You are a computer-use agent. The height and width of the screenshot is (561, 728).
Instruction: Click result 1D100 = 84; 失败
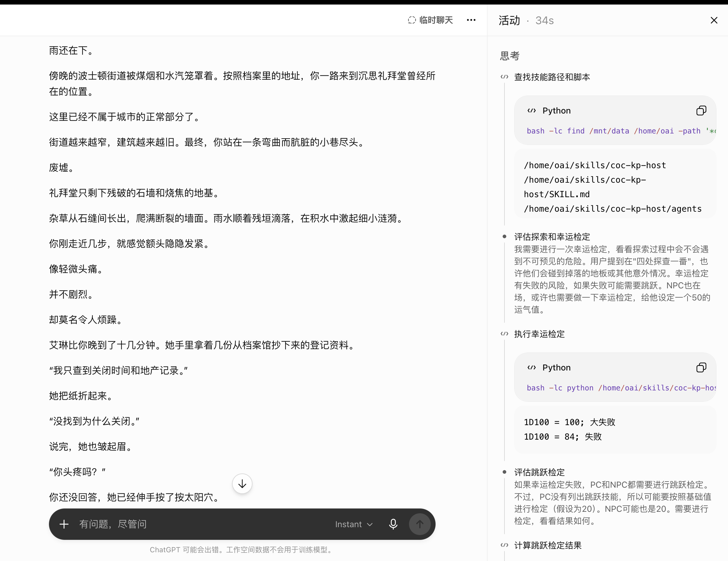[563, 436]
